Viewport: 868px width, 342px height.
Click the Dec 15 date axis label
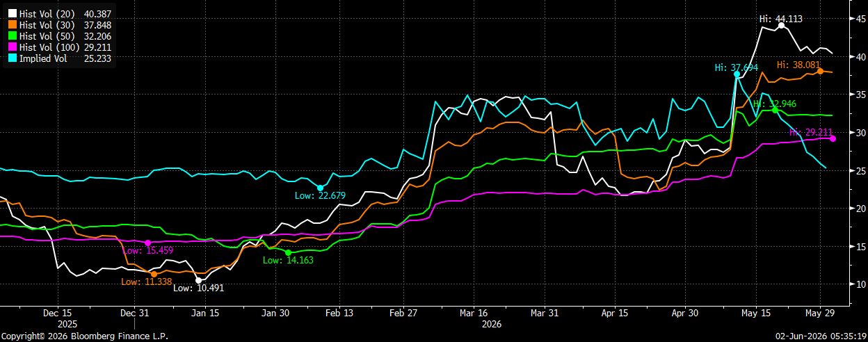[x=57, y=313]
